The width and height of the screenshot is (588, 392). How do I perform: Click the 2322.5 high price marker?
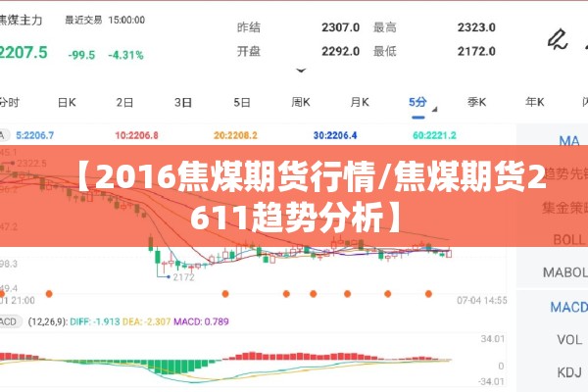(32, 164)
